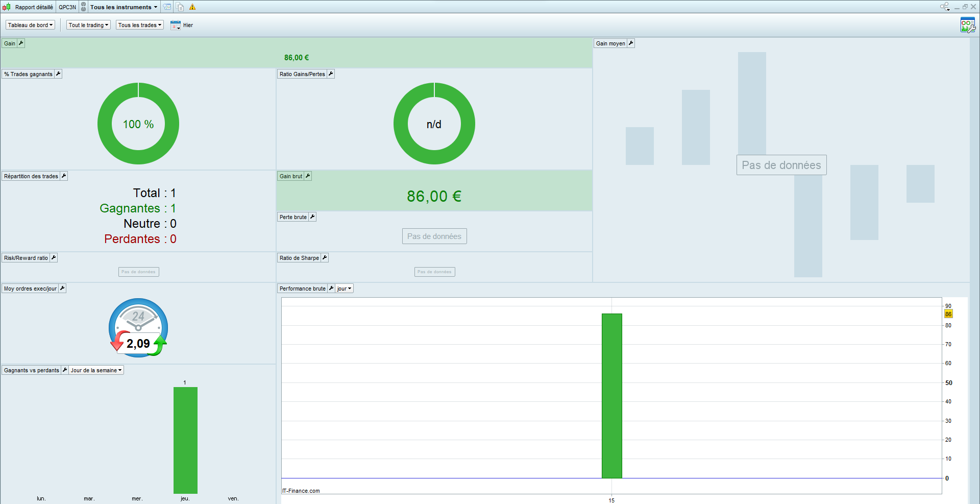Click wrench icon beside Ratio de Sharpe

(x=325, y=258)
